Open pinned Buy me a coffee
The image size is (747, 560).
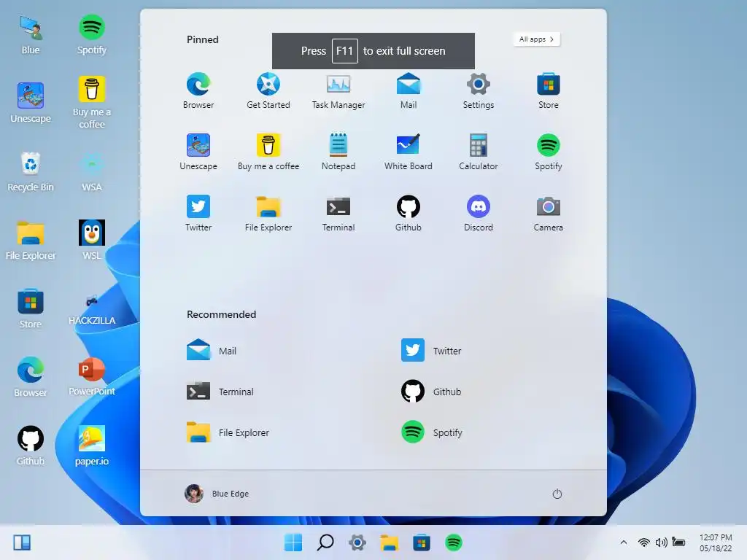pos(268,152)
